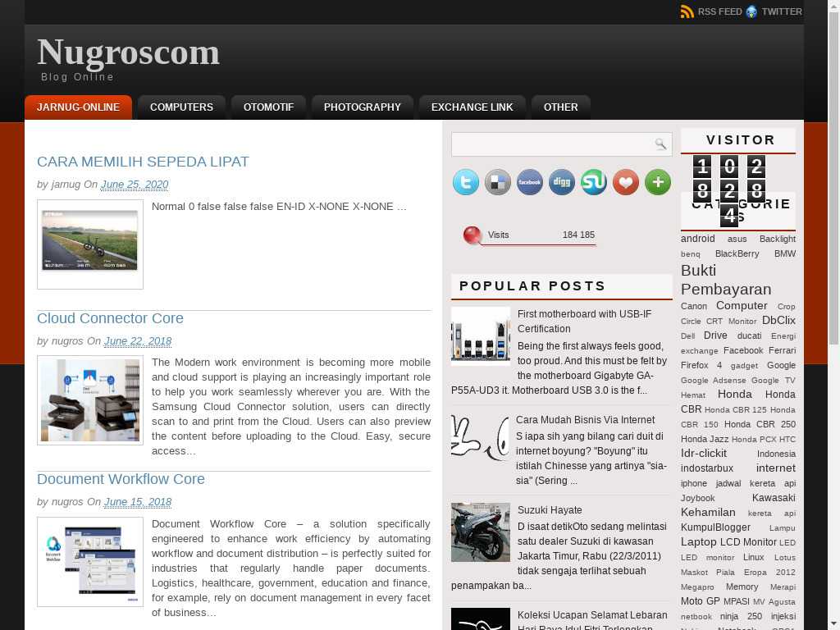Go to Nugroscom blog home title
840x630 pixels.
[129, 52]
